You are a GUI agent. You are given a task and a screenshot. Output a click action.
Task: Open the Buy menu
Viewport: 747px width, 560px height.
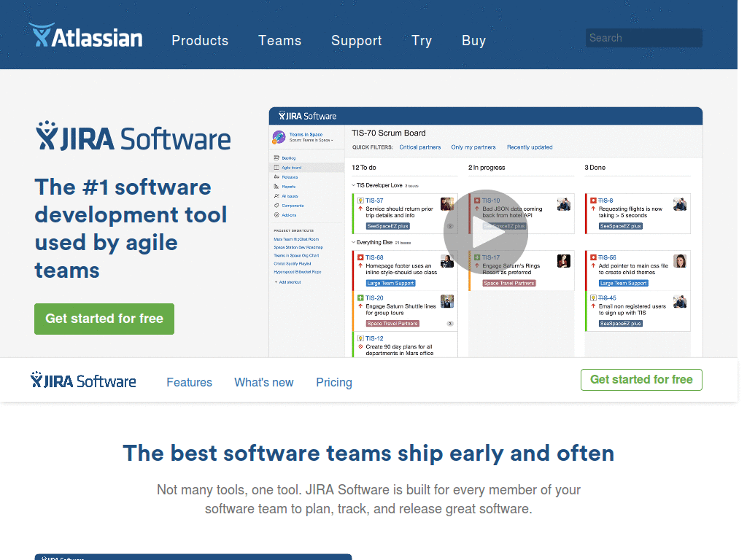point(473,41)
